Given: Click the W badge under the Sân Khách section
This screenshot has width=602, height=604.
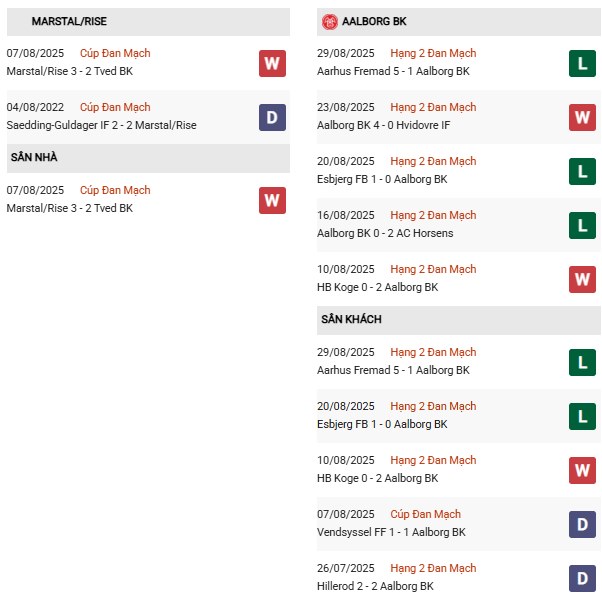Looking at the screenshot, I should (x=582, y=470).
